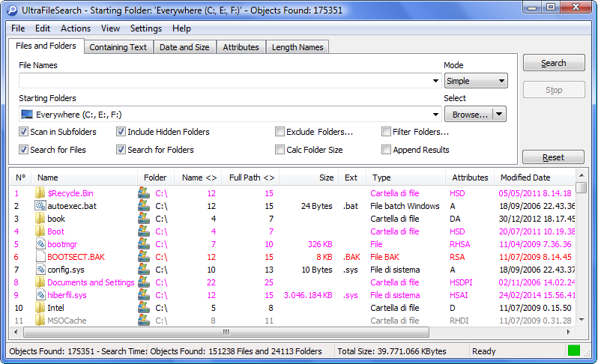Click the Search button
Viewport: 598px width, 364px height.
[x=554, y=63]
